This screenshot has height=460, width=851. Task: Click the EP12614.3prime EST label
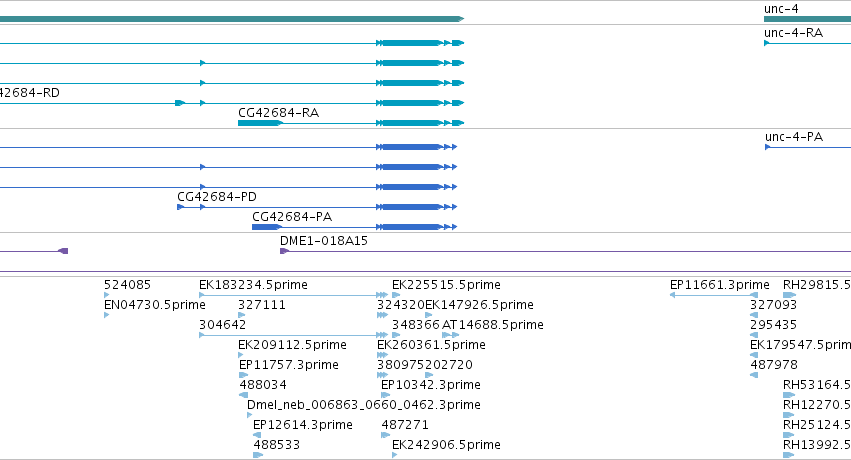tap(303, 425)
